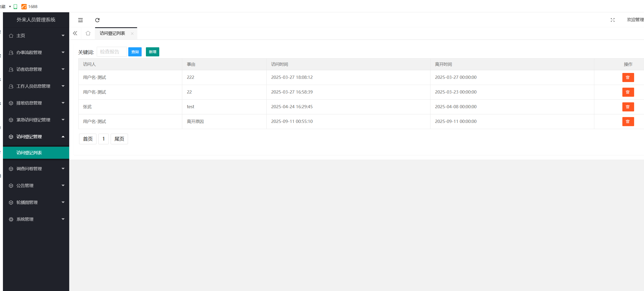Toggle fullscreen mode icon
644x291 pixels.
(x=612, y=20)
